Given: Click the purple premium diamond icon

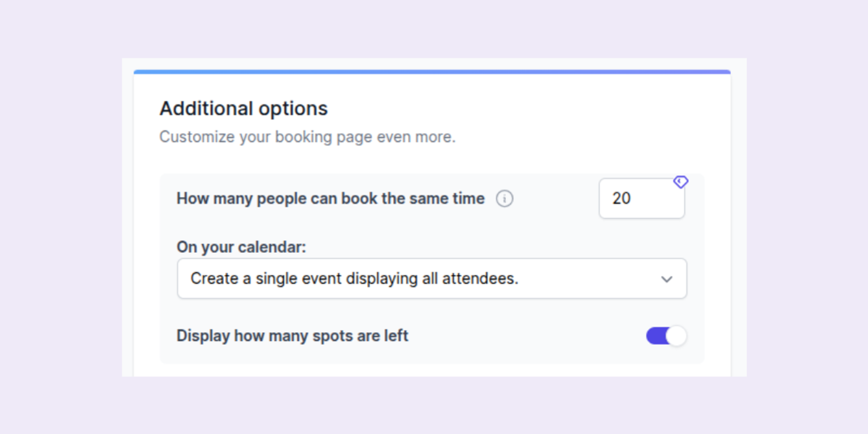Looking at the screenshot, I should pos(681,182).
